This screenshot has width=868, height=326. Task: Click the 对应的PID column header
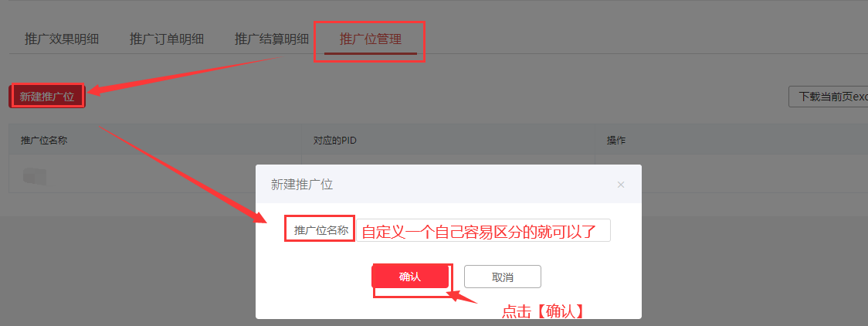point(335,140)
